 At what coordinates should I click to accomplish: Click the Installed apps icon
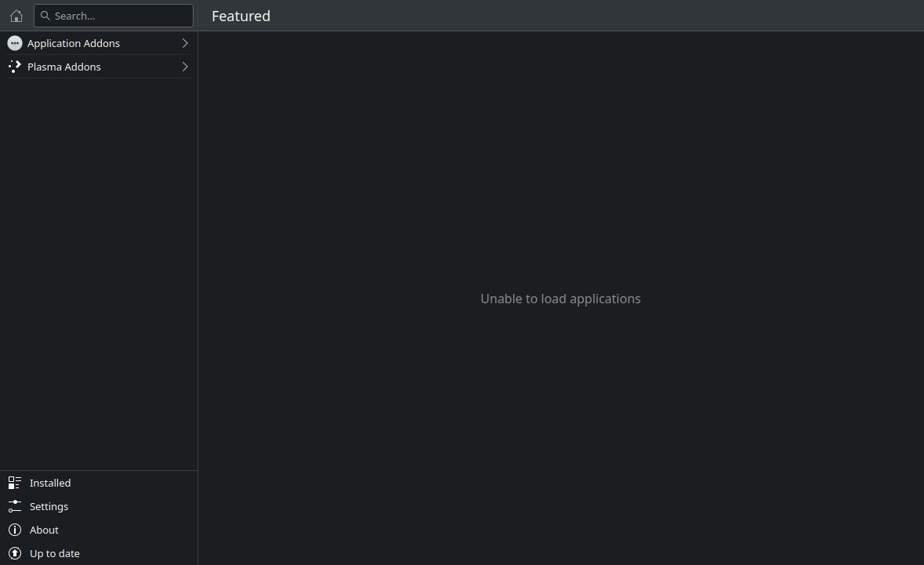15,483
